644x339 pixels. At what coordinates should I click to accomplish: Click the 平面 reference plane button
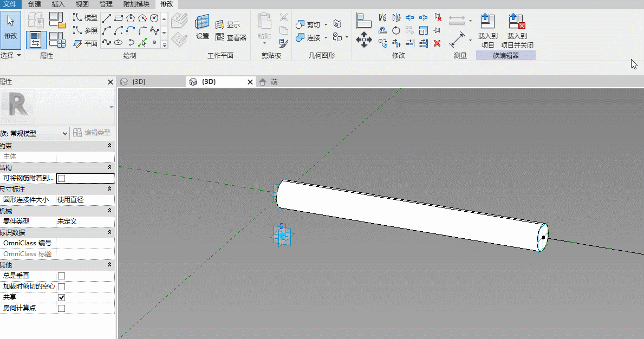click(x=86, y=43)
